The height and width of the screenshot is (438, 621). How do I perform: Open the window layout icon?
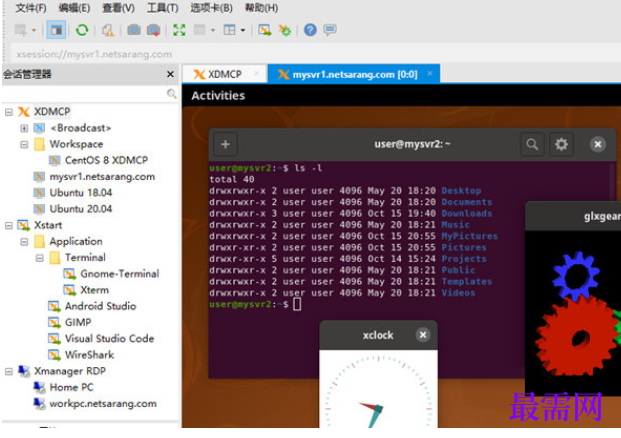click(229, 30)
